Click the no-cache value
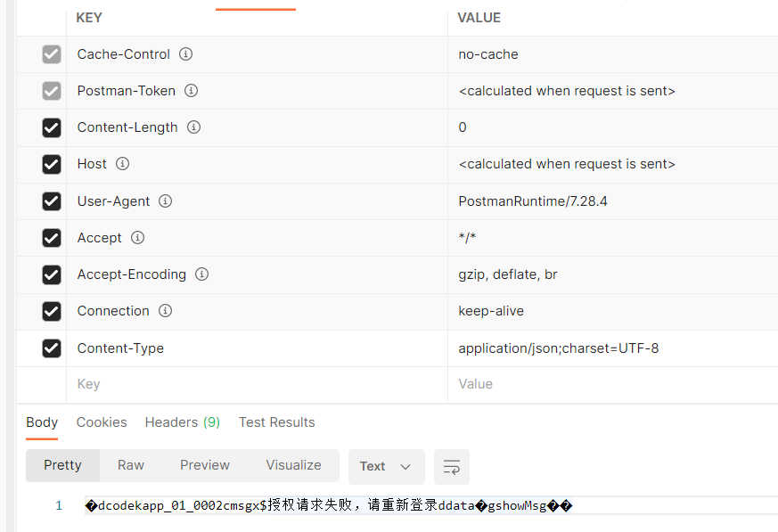Screen dimensions: 778x532 [488, 54]
